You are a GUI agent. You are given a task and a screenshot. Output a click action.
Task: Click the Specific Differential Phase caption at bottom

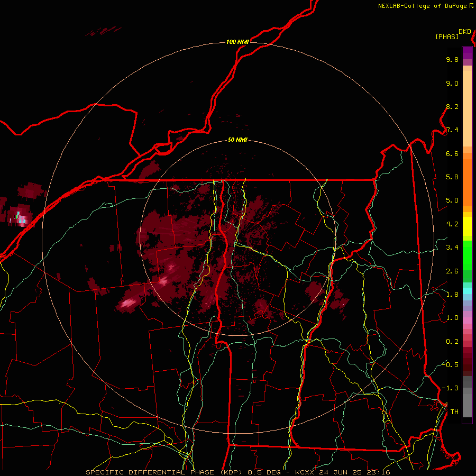point(237,472)
